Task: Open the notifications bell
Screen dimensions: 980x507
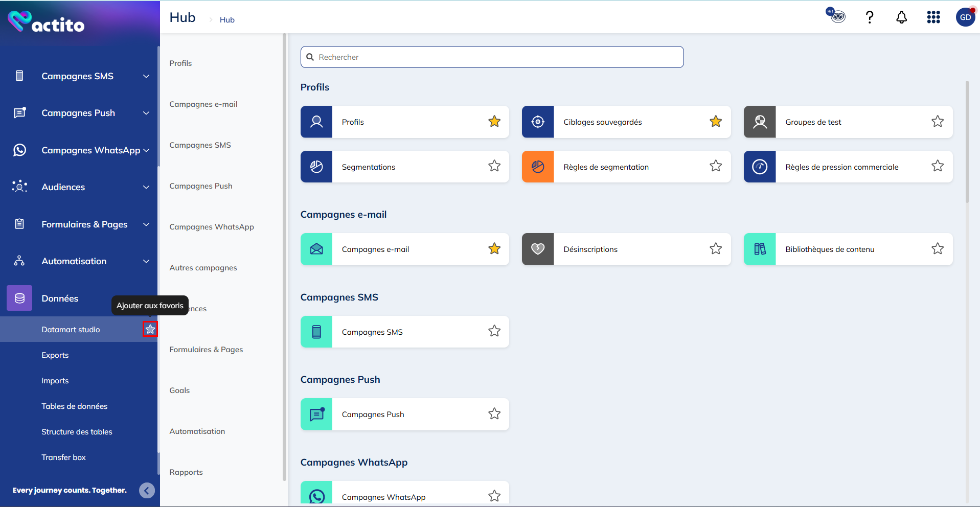Action: coord(901,17)
